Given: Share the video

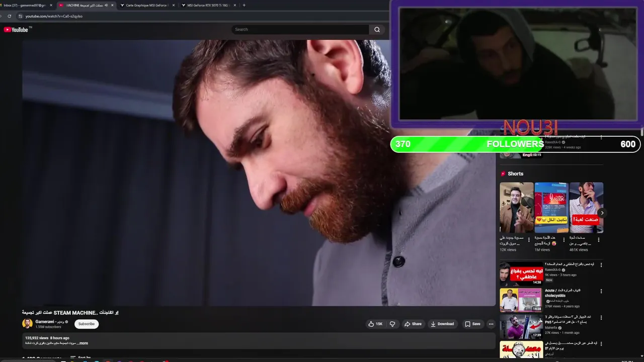Looking at the screenshot, I should click(x=413, y=324).
